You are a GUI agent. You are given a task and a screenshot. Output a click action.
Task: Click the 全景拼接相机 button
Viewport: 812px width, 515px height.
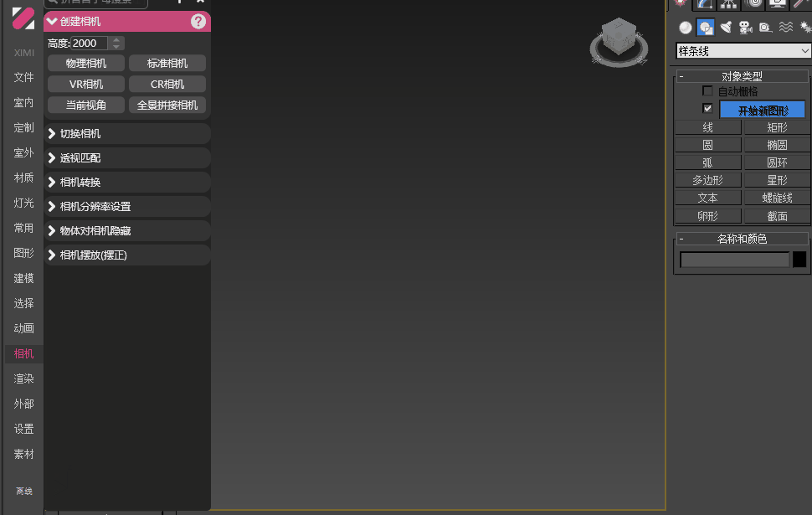click(x=167, y=106)
